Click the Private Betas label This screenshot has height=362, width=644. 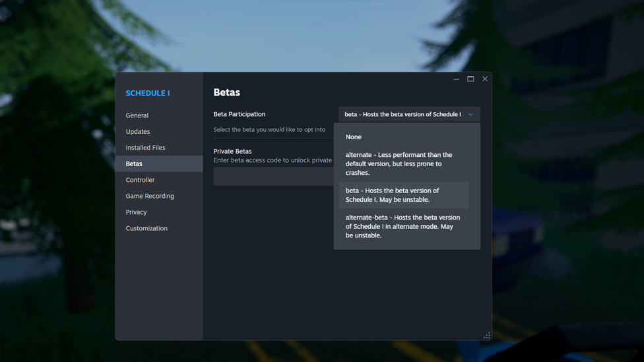click(x=232, y=151)
